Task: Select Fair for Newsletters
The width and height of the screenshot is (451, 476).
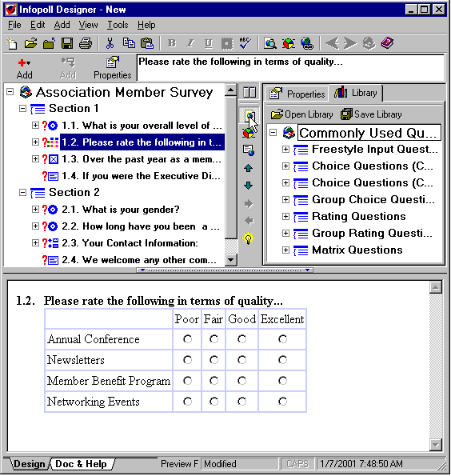Action: pyautogui.click(x=214, y=360)
